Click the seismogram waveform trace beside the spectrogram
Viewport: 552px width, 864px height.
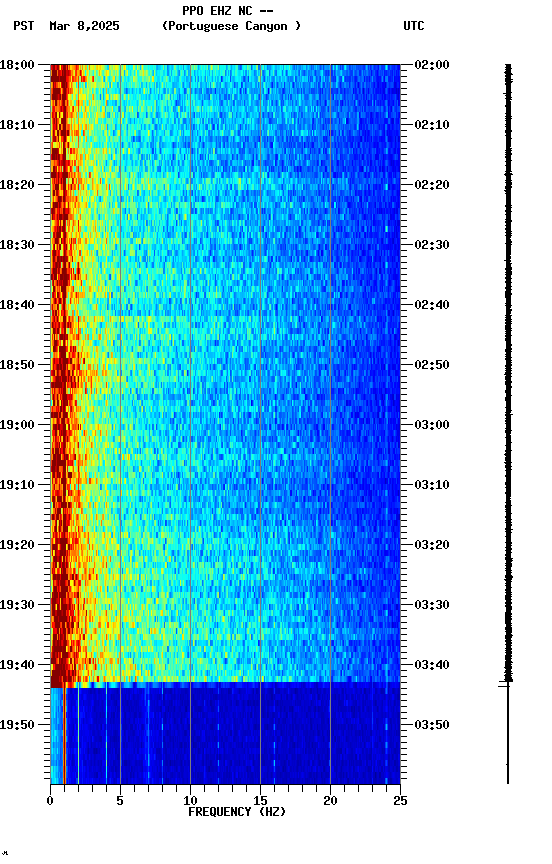click(508, 424)
